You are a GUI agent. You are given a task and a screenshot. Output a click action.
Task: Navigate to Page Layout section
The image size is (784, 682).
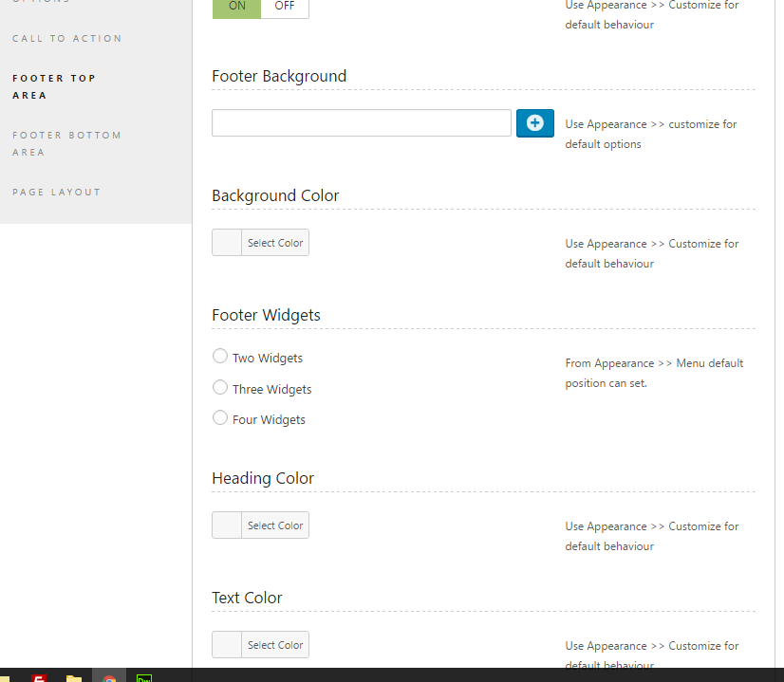[x=56, y=193]
